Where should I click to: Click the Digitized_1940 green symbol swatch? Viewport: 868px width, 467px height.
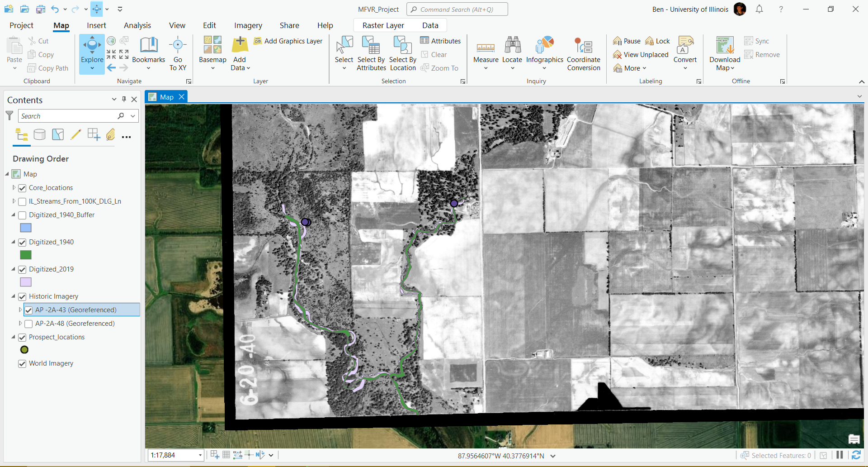26,255
